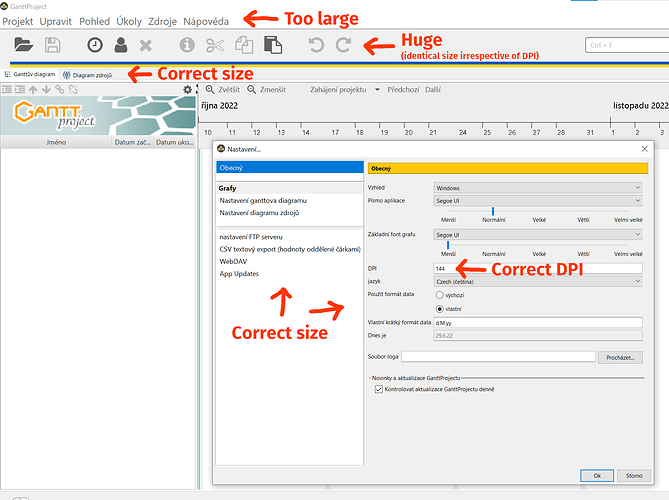The height and width of the screenshot is (500, 669).
Task: Open the Zahájení projektu dropdown arrow
Action: point(377,90)
